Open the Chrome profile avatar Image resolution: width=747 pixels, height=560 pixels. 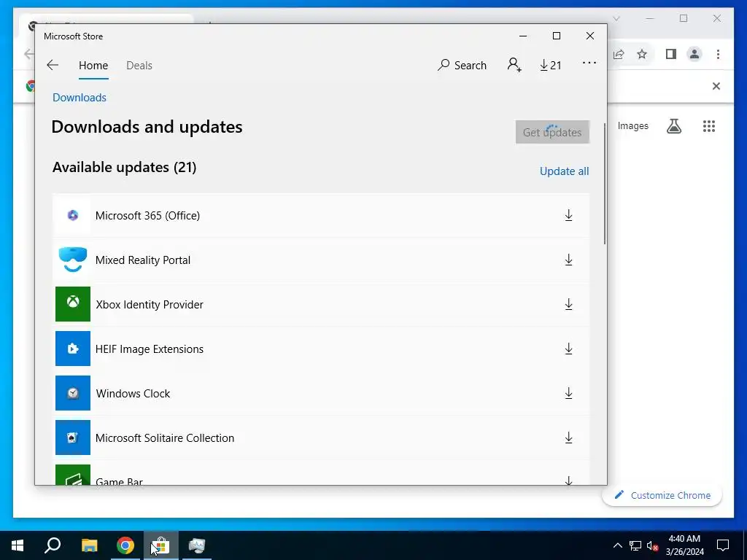coord(694,54)
